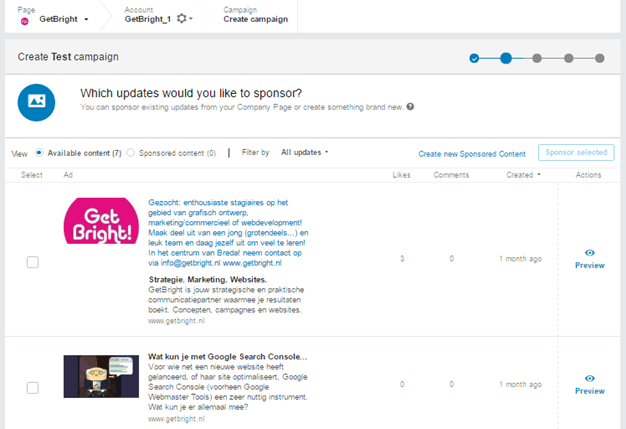Click Preview text for Search Console update
Image resolution: width=626 pixels, height=429 pixels.
point(590,391)
